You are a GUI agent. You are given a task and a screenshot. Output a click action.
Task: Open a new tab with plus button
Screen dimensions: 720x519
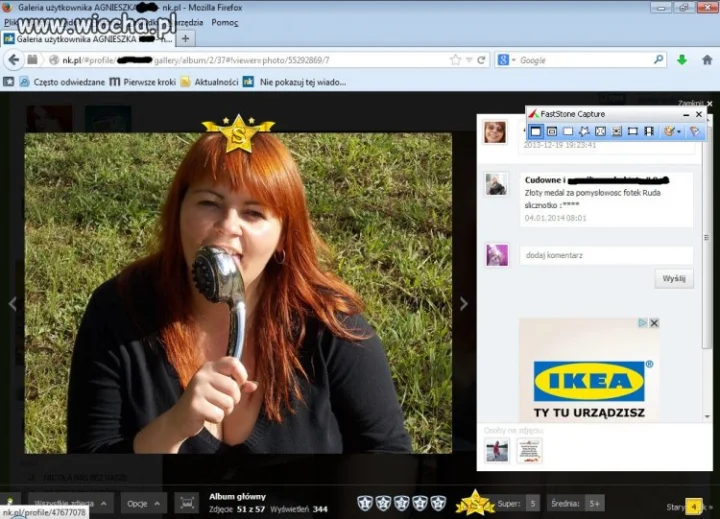(x=186, y=39)
